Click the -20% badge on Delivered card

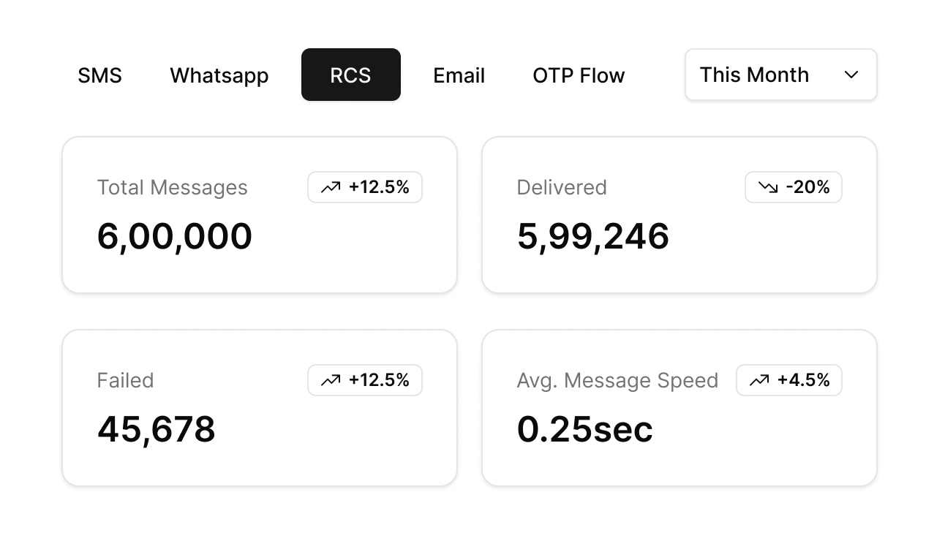click(794, 187)
